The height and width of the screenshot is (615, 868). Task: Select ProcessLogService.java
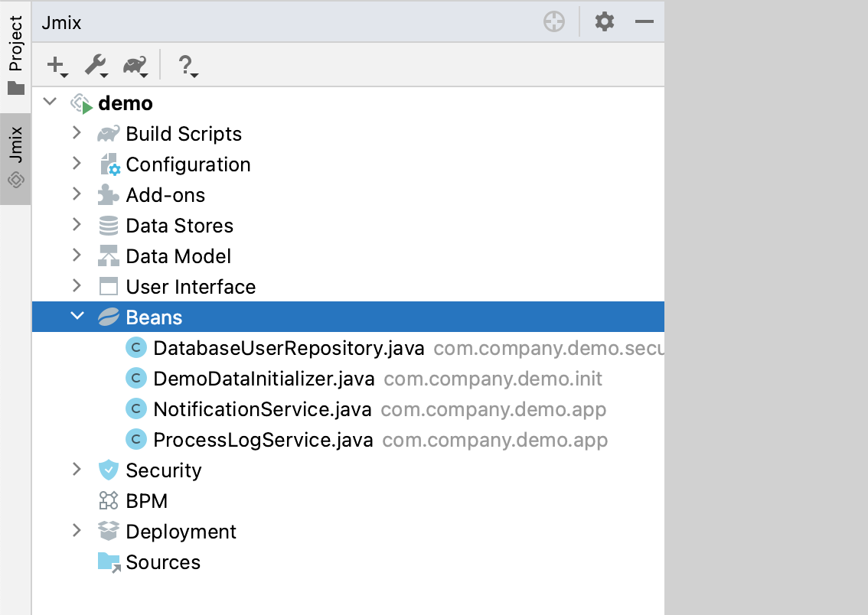tap(263, 440)
